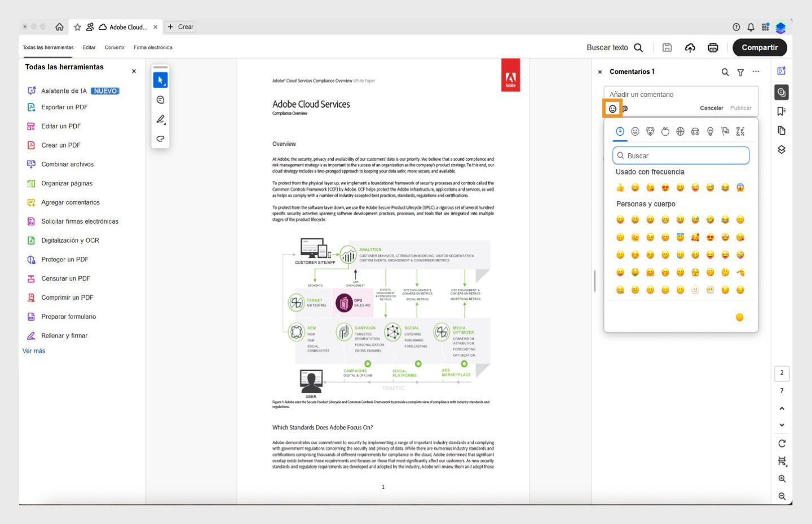Go to previous page with up chevron
This screenshot has width=812, height=524.
782,408
